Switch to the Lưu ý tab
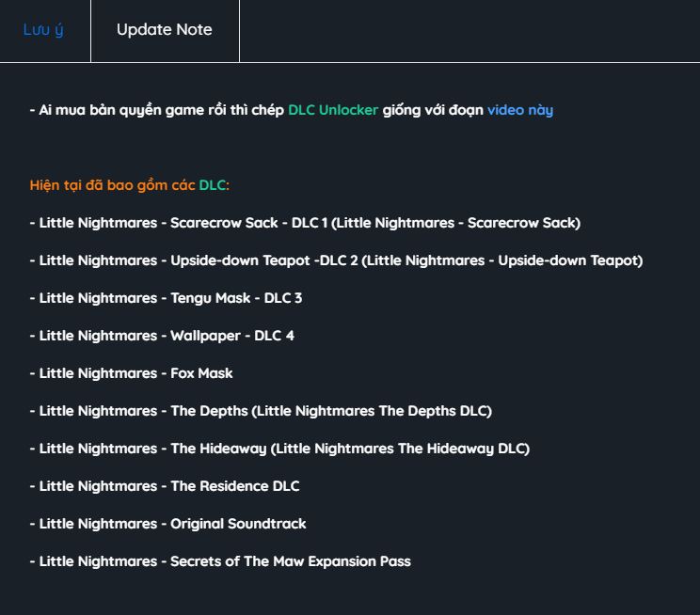Image resolution: width=700 pixels, height=615 pixels. pyautogui.click(x=43, y=30)
